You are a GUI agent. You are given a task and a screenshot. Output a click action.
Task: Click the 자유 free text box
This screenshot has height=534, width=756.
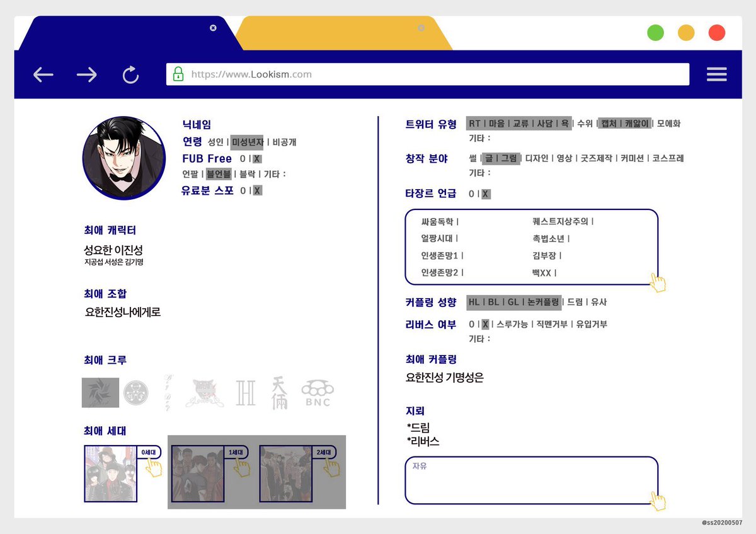click(532, 480)
